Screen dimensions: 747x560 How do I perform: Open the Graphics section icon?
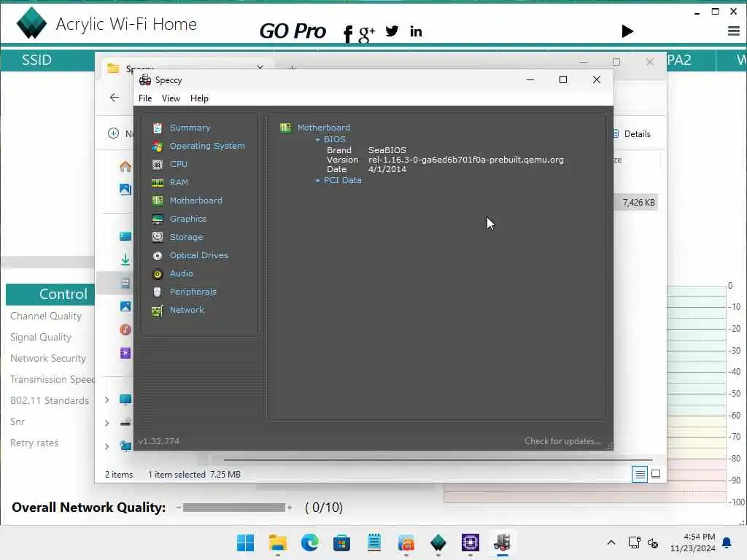pos(158,219)
